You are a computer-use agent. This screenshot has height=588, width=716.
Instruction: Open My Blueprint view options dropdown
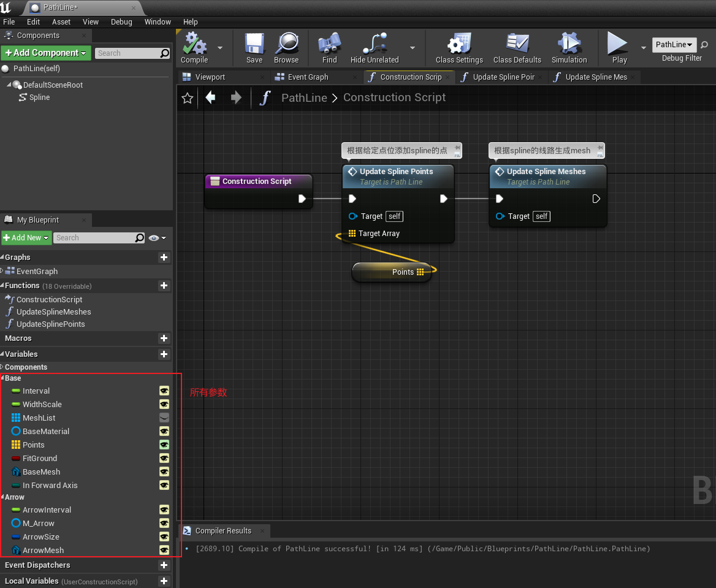pos(158,237)
